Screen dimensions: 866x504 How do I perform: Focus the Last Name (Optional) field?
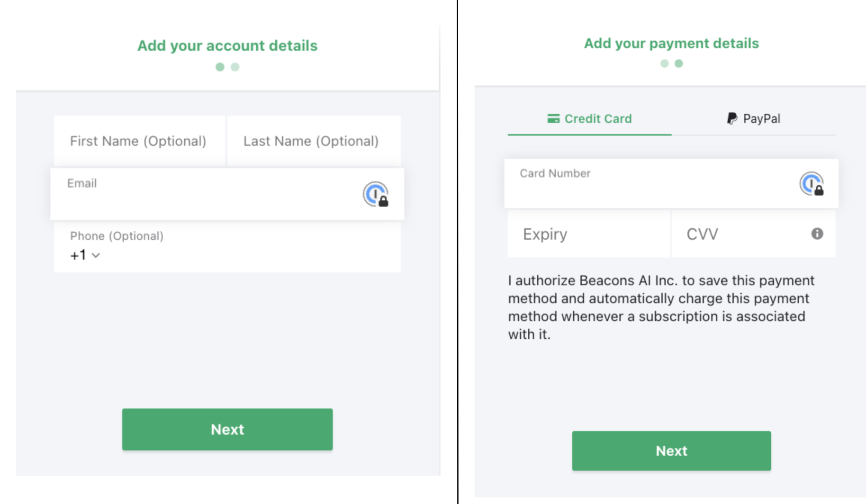(314, 141)
